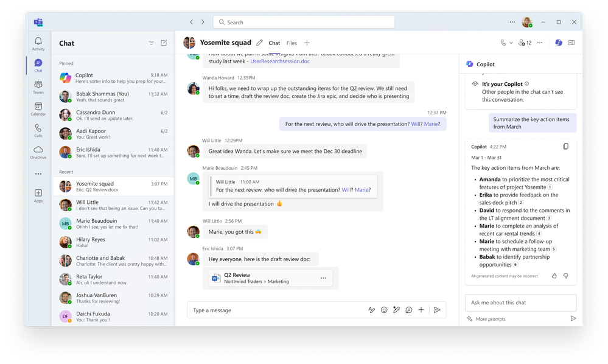View the 12 participants in the chat

pos(525,43)
